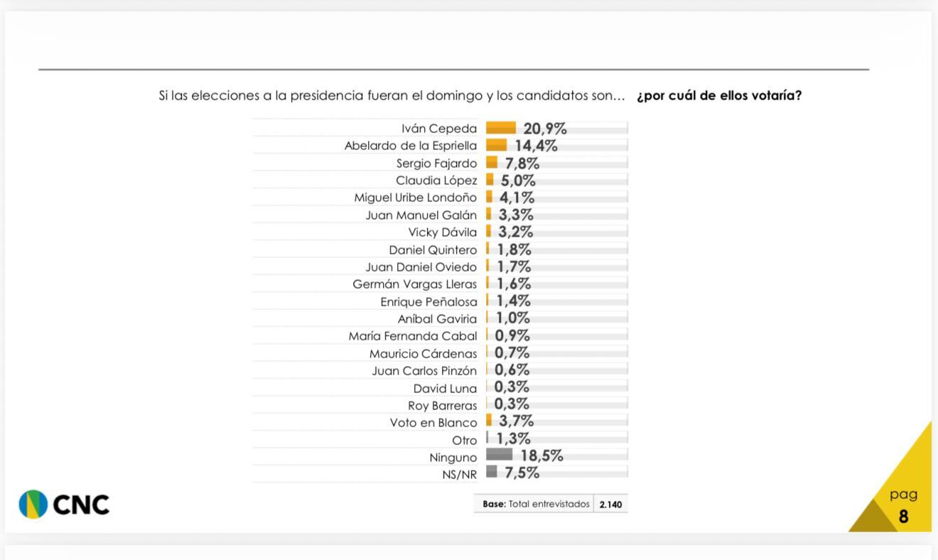Click the 2.140 base count cell
The height and width of the screenshot is (560, 938).
pos(610,505)
